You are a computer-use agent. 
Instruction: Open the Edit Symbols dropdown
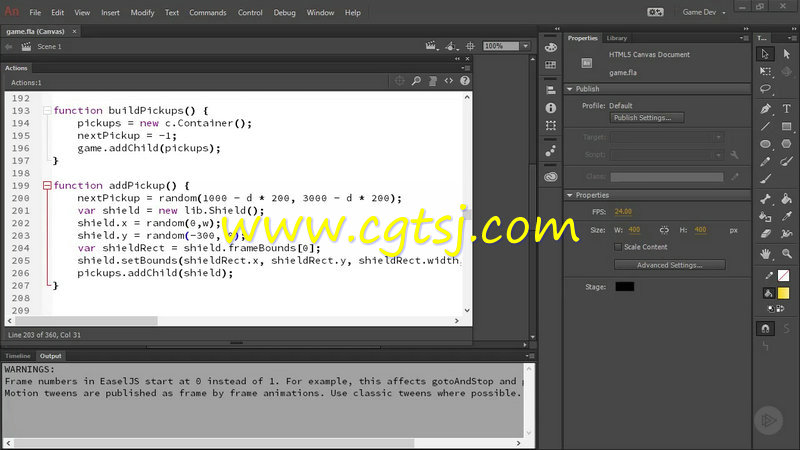pos(451,46)
